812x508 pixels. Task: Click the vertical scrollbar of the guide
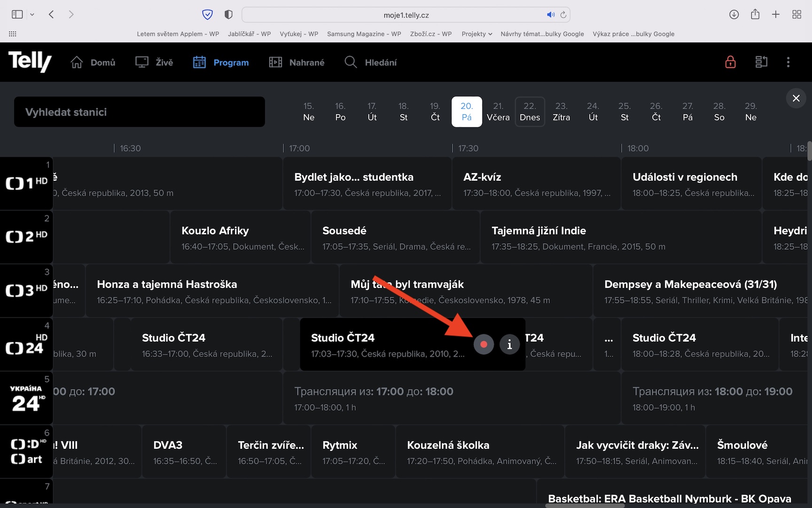click(x=809, y=151)
